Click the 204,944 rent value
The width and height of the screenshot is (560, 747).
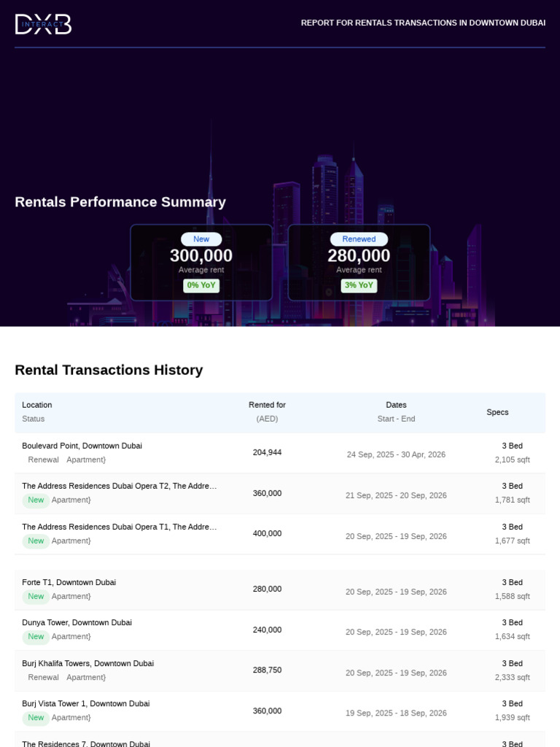(267, 452)
